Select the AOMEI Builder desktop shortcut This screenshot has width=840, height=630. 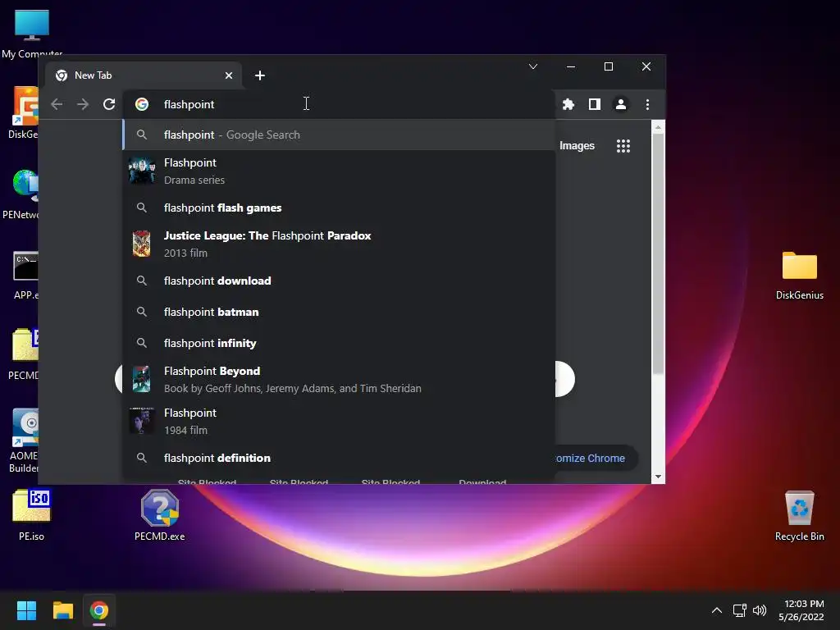click(x=24, y=441)
